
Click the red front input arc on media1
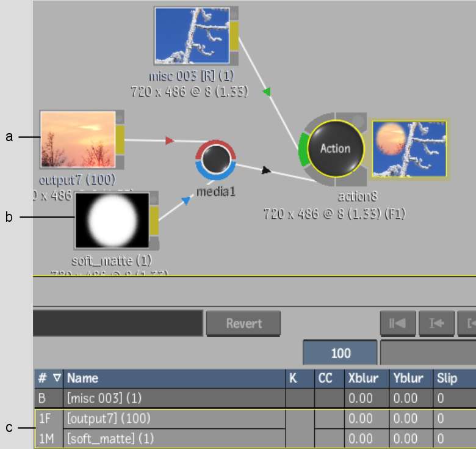pos(217,145)
